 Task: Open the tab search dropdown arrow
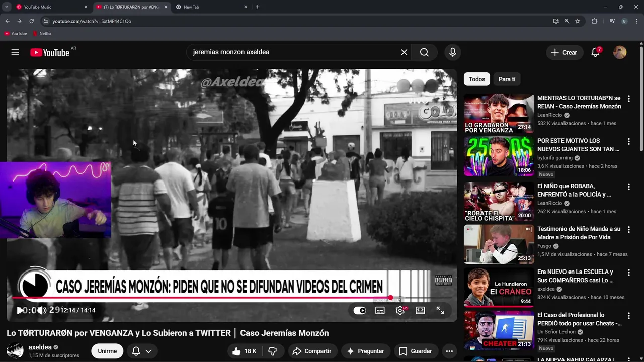click(x=7, y=7)
